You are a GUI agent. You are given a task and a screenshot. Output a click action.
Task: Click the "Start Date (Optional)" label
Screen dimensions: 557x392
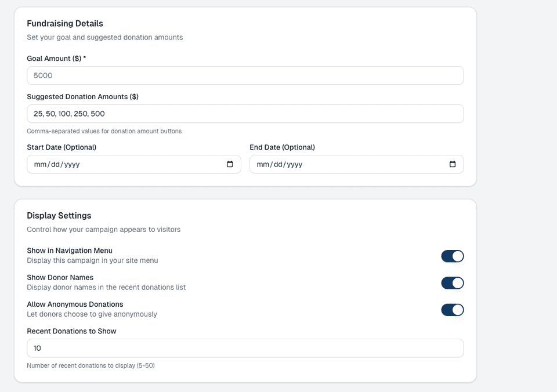pyautogui.click(x=62, y=147)
